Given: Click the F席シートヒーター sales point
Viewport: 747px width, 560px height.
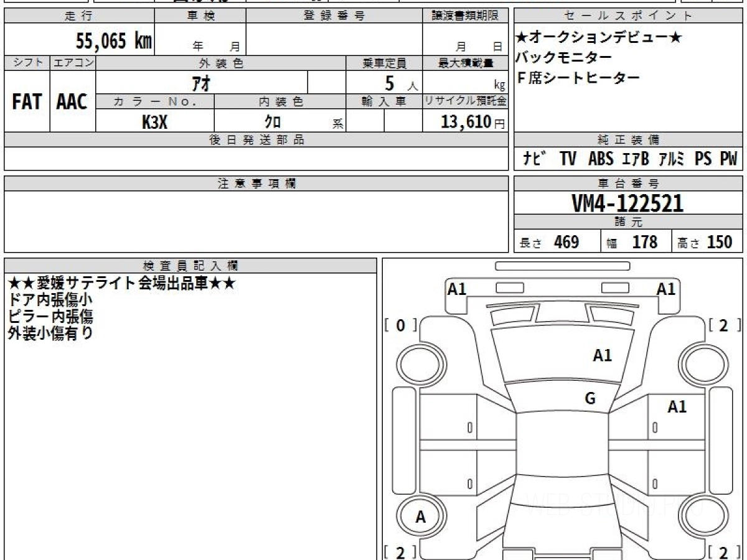Looking at the screenshot, I should pos(578,78).
